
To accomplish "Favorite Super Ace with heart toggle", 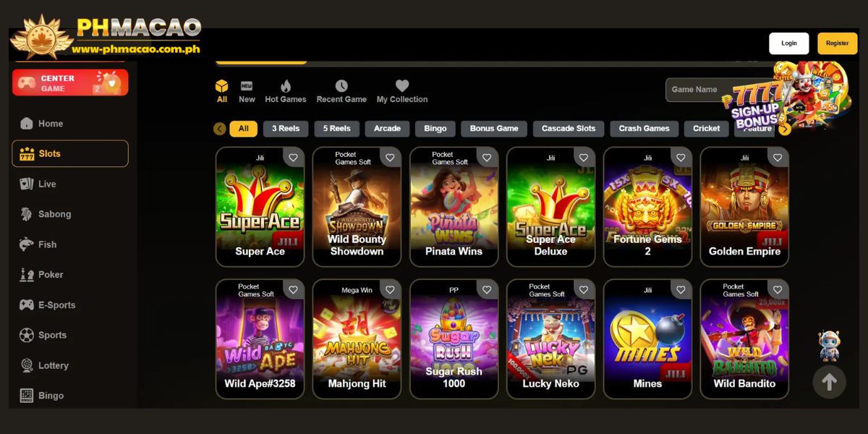I will pyautogui.click(x=293, y=158).
